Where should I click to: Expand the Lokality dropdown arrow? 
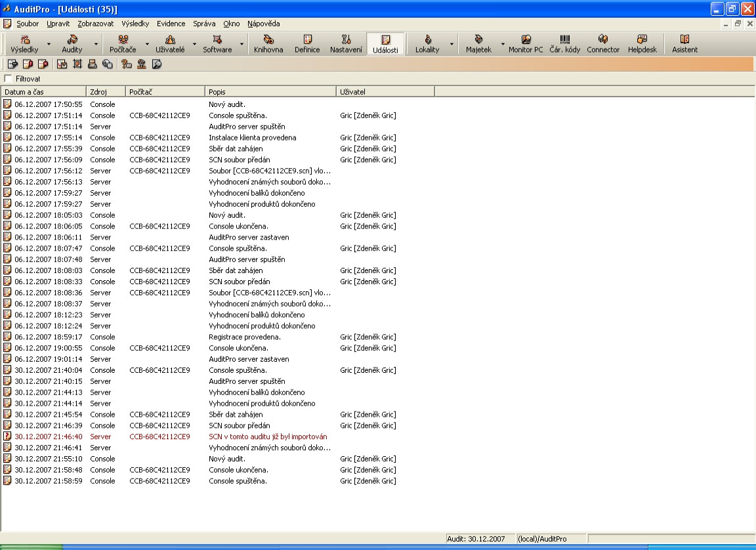coord(451,44)
